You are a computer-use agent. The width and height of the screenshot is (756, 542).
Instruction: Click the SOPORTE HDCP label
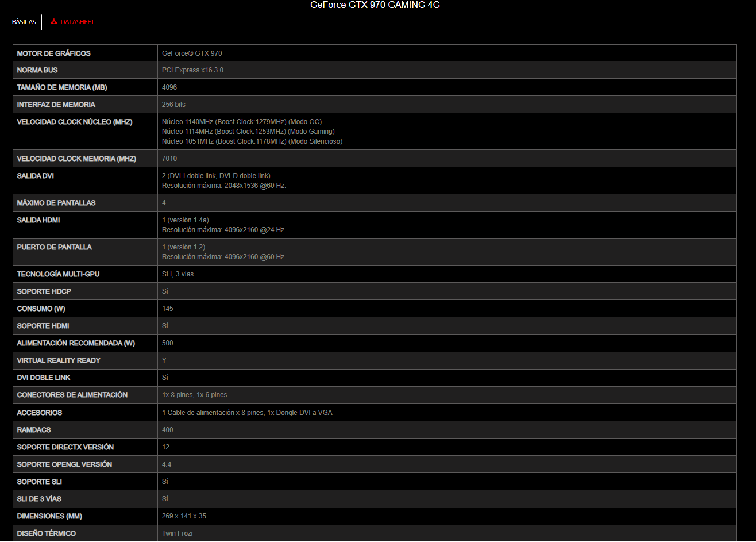point(44,291)
